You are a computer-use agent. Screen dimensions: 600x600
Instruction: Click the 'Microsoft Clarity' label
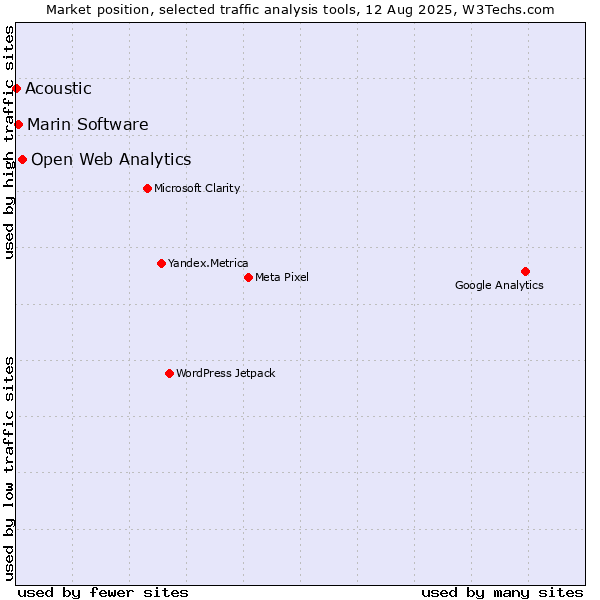(x=197, y=188)
